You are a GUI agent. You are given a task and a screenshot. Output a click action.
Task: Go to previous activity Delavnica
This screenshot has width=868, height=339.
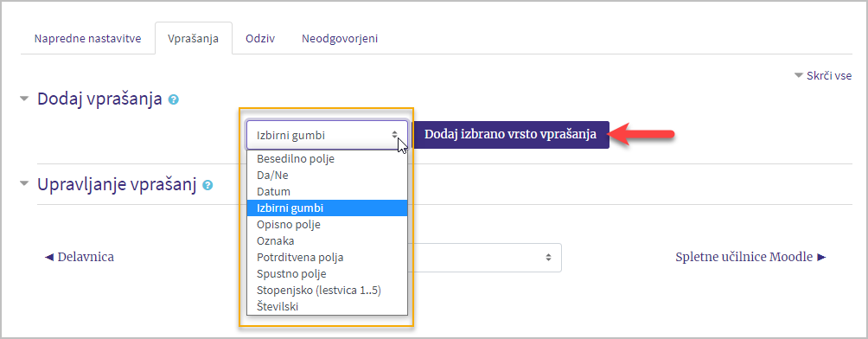click(x=80, y=257)
